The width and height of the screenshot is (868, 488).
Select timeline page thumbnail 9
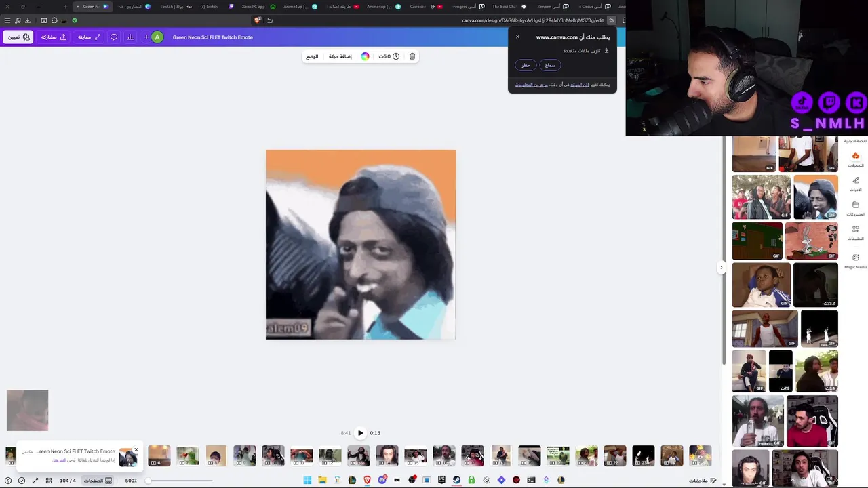[x=245, y=456]
